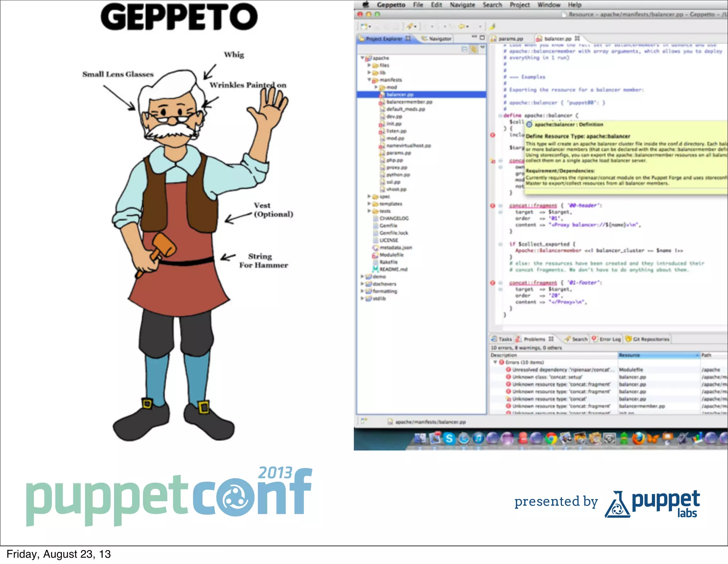Image resolution: width=728 pixels, height=564 pixels.
Task: Open the Project Explorer view menu arrow
Action: click(x=482, y=47)
